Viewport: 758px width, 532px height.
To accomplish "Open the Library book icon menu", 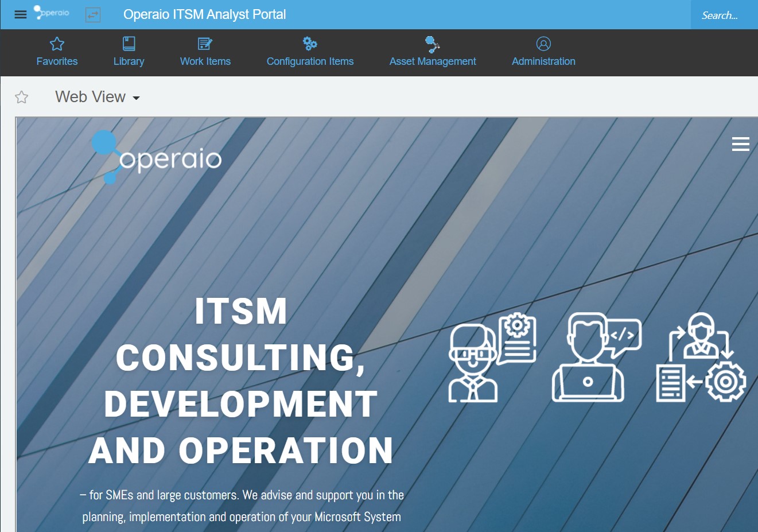I will [x=129, y=52].
